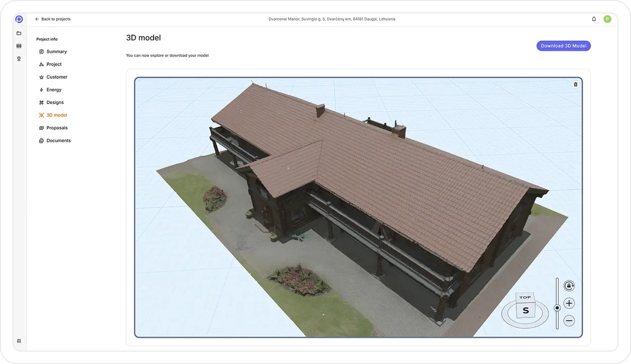Viewport: 631px width, 364px height.
Task: Open the Energy section
Action: pos(50,90)
